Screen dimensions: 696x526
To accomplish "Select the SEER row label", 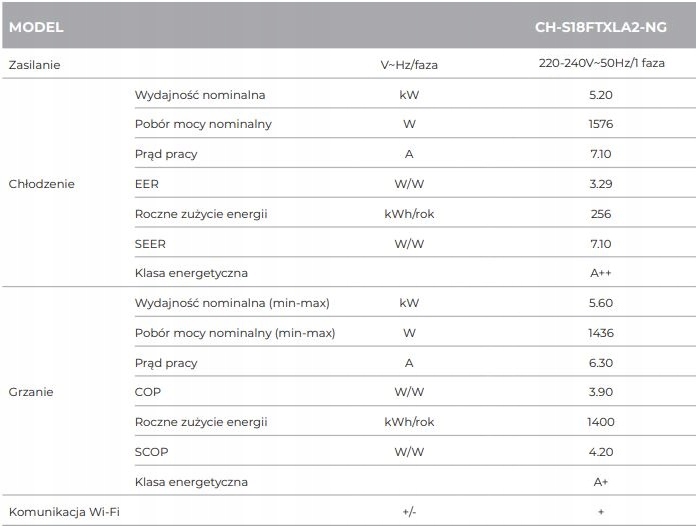I will click(x=150, y=244).
